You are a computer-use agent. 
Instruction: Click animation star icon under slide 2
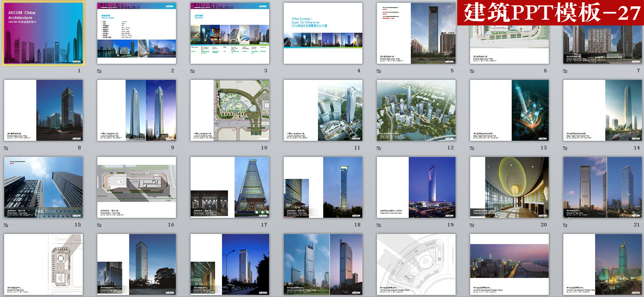coord(99,71)
